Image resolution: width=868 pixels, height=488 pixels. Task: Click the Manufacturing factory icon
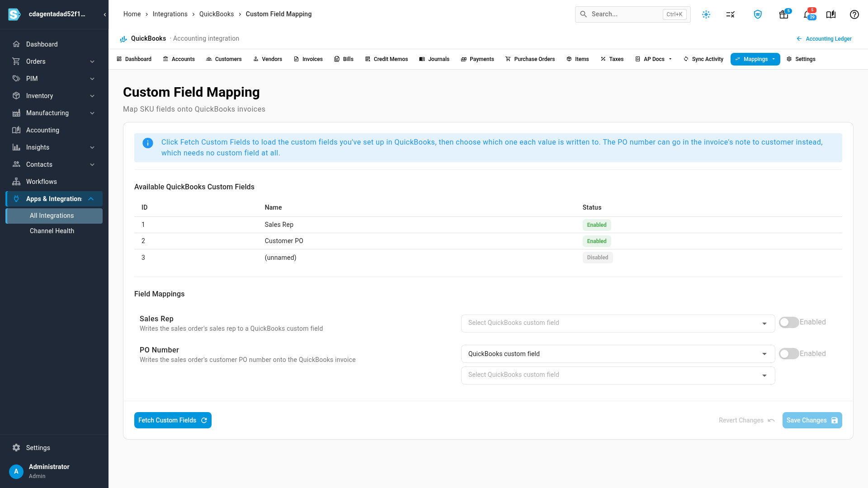click(x=16, y=113)
